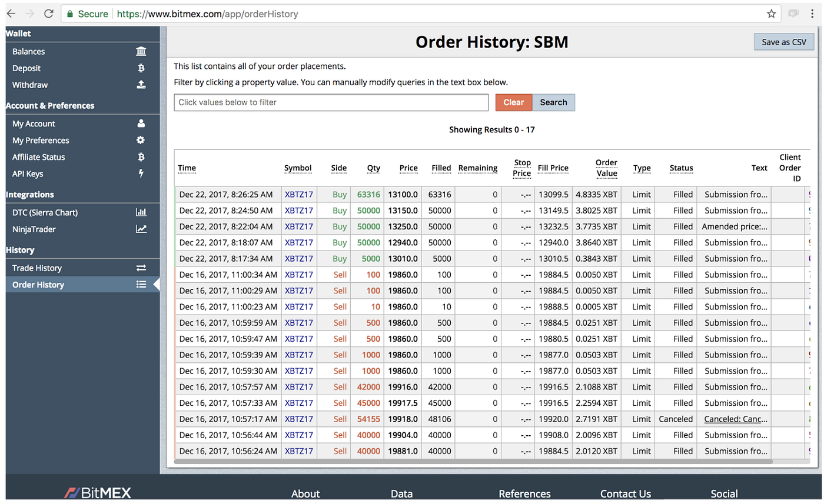Click the Withdraw upload icon

point(141,85)
